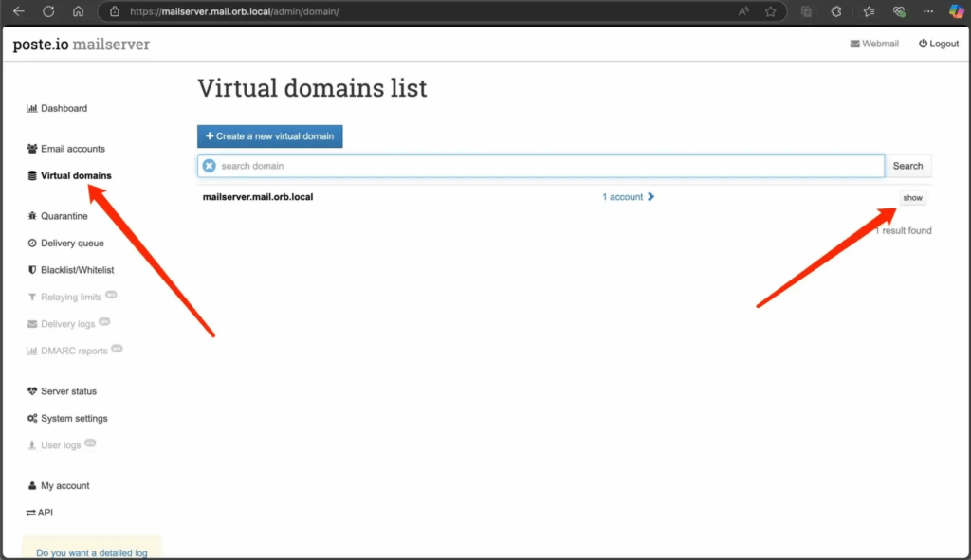Click the System settings gears icon
The image size is (971, 560).
click(32, 419)
